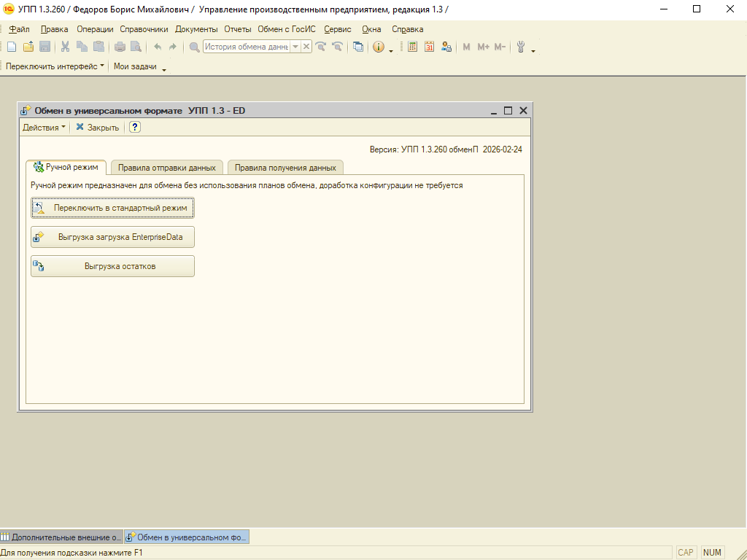Paste using the clipboard toolbar icon
Image resolution: width=747 pixels, height=560 pixels.
(x=98, y=47)
